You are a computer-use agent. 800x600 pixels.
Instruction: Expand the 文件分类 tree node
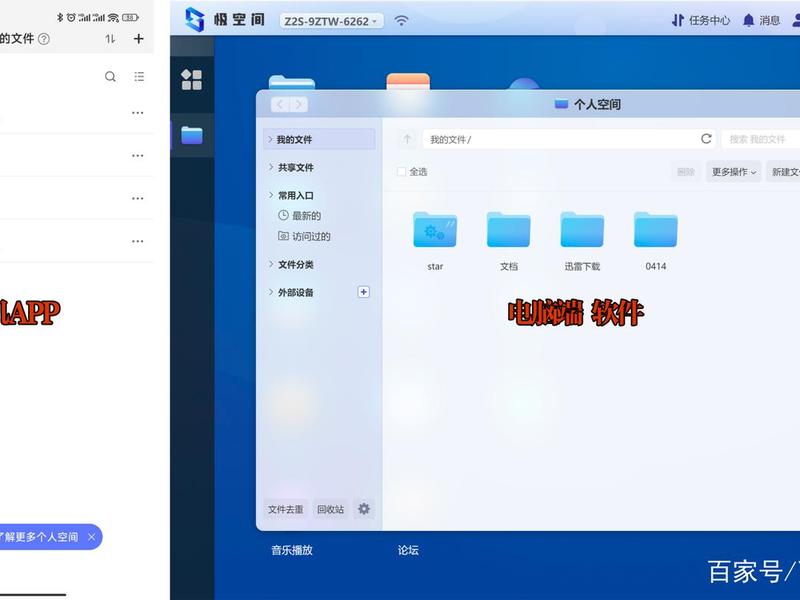271,264
